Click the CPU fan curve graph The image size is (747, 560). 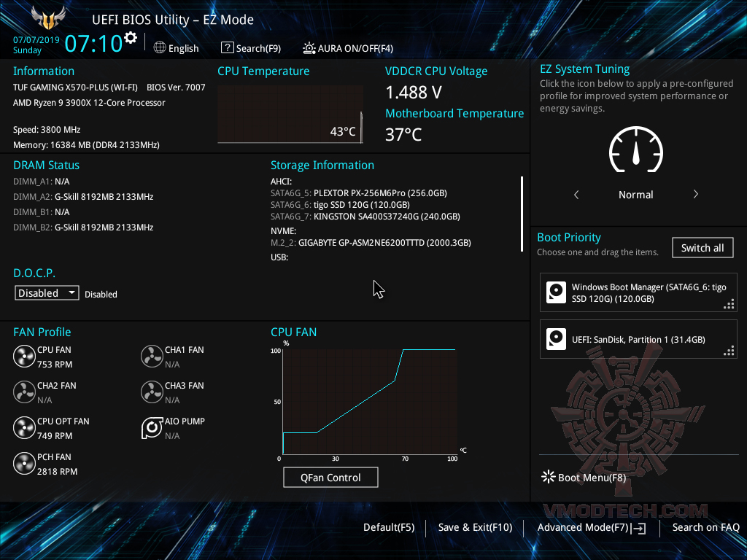pos(370,402)
